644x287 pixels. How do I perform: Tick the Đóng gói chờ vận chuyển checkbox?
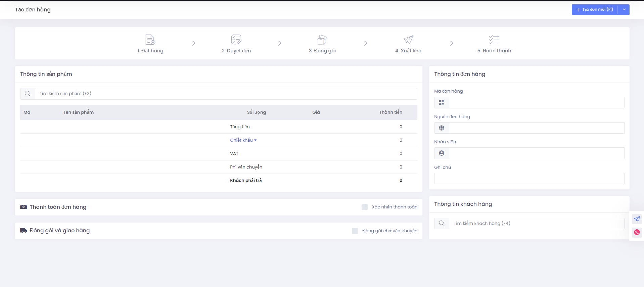pos(355,231)
